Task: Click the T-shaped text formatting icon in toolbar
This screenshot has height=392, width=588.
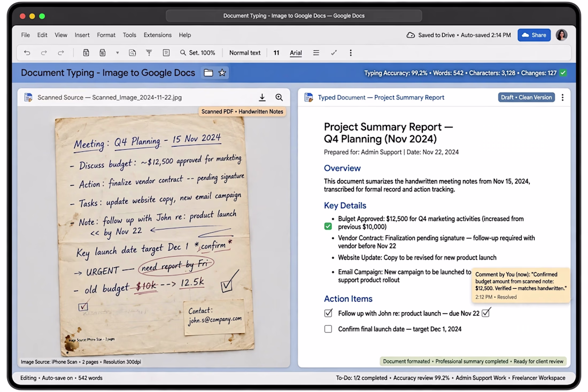Action: point(149,53)
